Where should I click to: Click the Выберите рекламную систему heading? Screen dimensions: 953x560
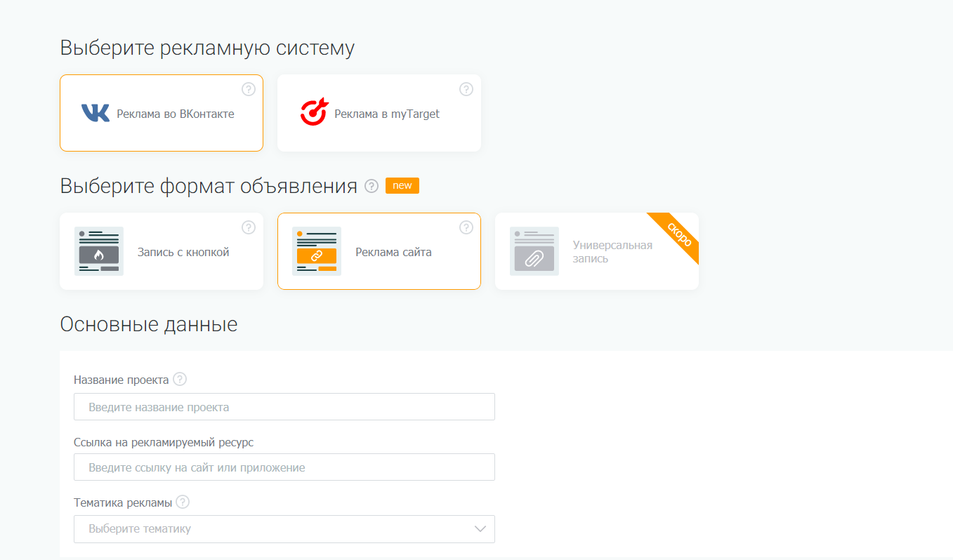click(207, 48)
